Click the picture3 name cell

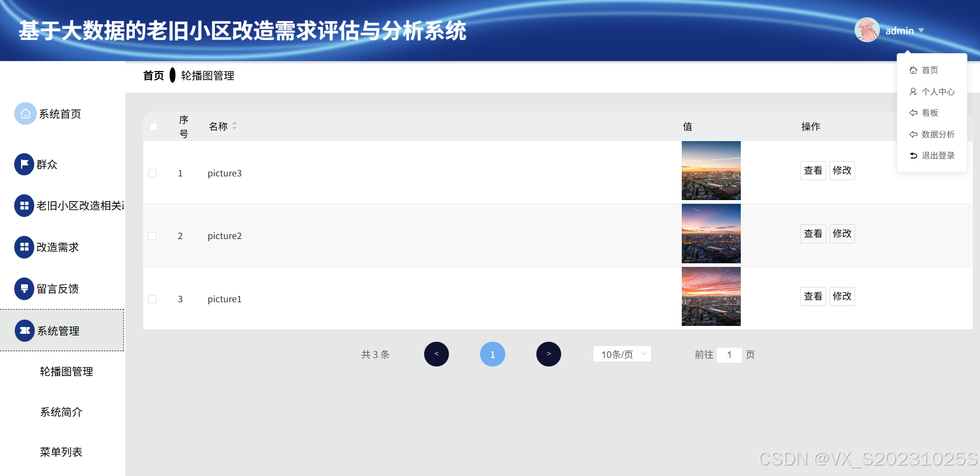tap(224, 173)
